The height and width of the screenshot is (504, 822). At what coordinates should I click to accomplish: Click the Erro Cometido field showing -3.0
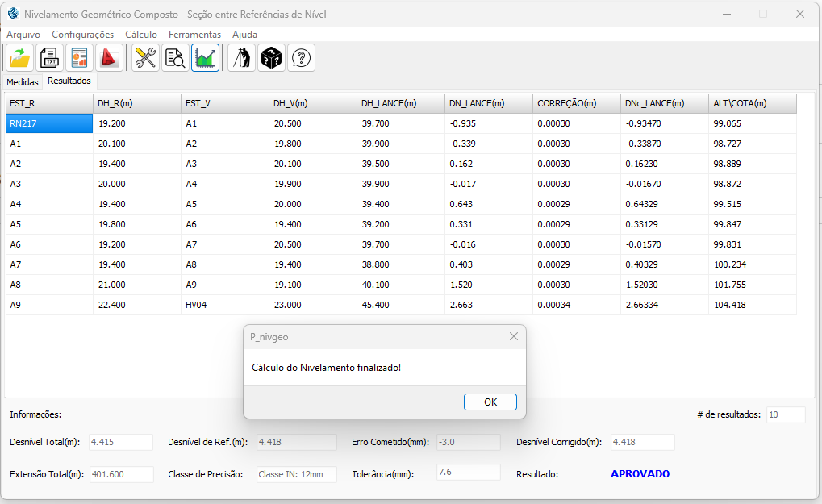[469, 442]
